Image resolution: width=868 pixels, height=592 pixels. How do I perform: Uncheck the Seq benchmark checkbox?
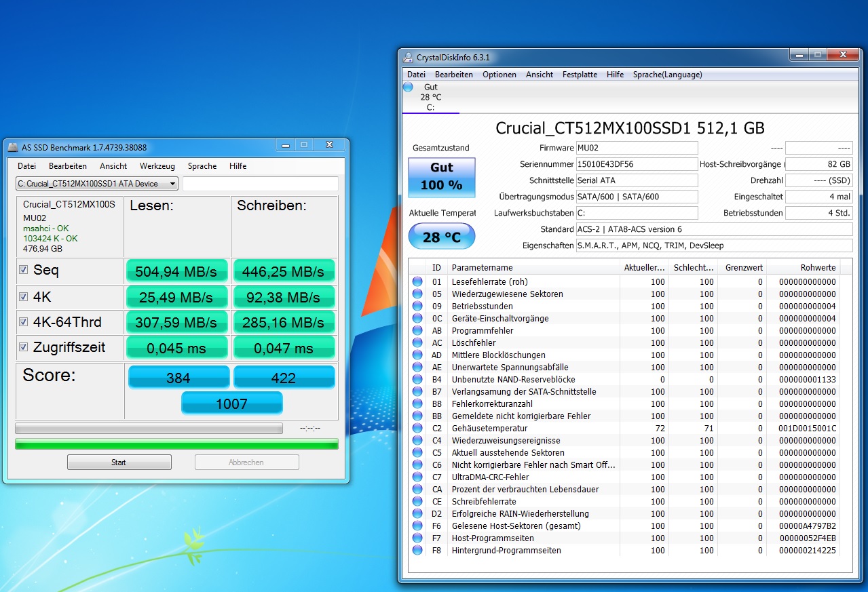tap(24, 270)
